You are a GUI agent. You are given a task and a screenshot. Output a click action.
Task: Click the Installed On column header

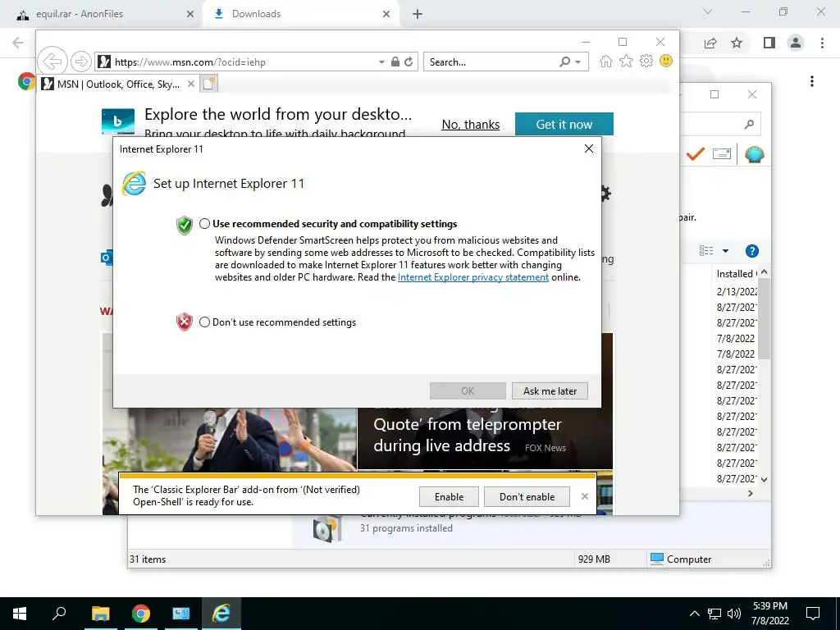pos(737,274)
